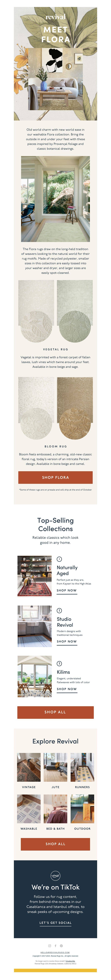Open the Facebook icon in footer
Screen dimensions: 111x980
55,946
